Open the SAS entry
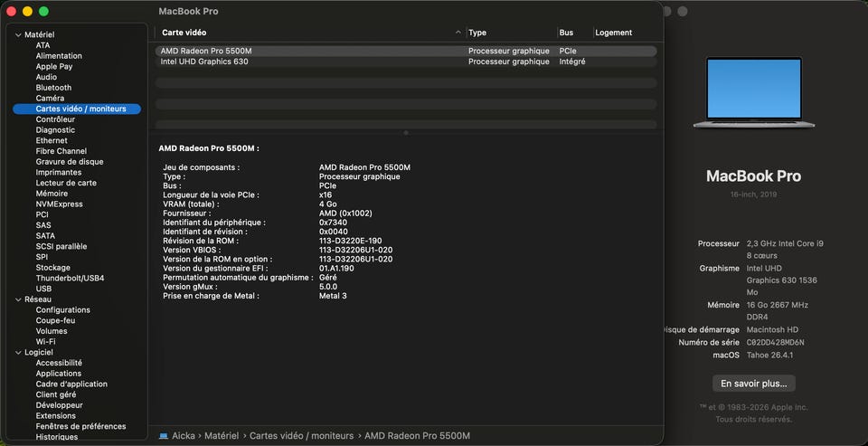The width and height of the screenshot is (868, 446). tap(42, 225)
